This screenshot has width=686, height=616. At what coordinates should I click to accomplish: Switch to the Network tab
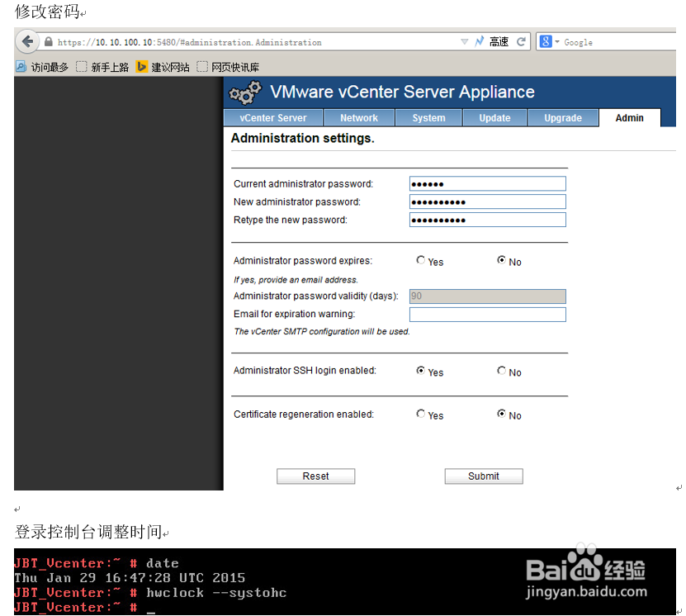[x=359, y=118]
